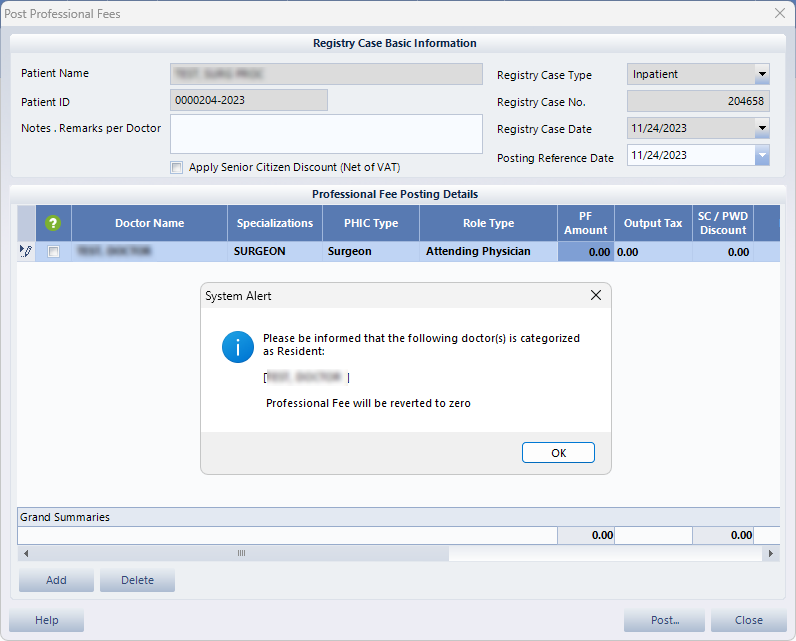Open the Posting Reference Date dropdown
The width and height of the screenshot is (796, 641).
tap(762, 155)
